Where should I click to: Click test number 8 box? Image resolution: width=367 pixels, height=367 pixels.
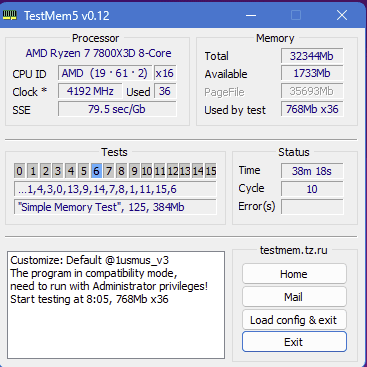pyautogui.click(x=121, y=171)
